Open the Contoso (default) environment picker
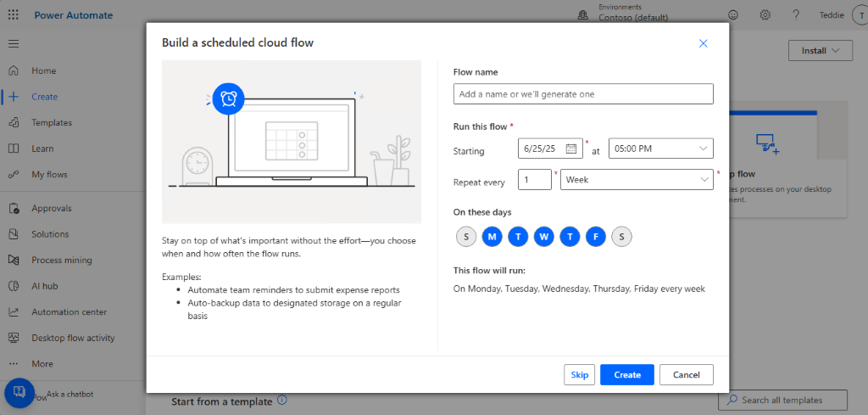This screenshot has width=868, height=415. [x=633, y=19]
